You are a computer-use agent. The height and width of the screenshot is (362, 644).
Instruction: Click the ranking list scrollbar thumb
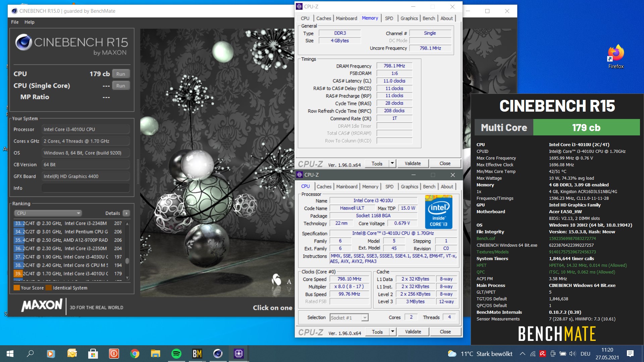pyautogui.click(x=127, y=261)
